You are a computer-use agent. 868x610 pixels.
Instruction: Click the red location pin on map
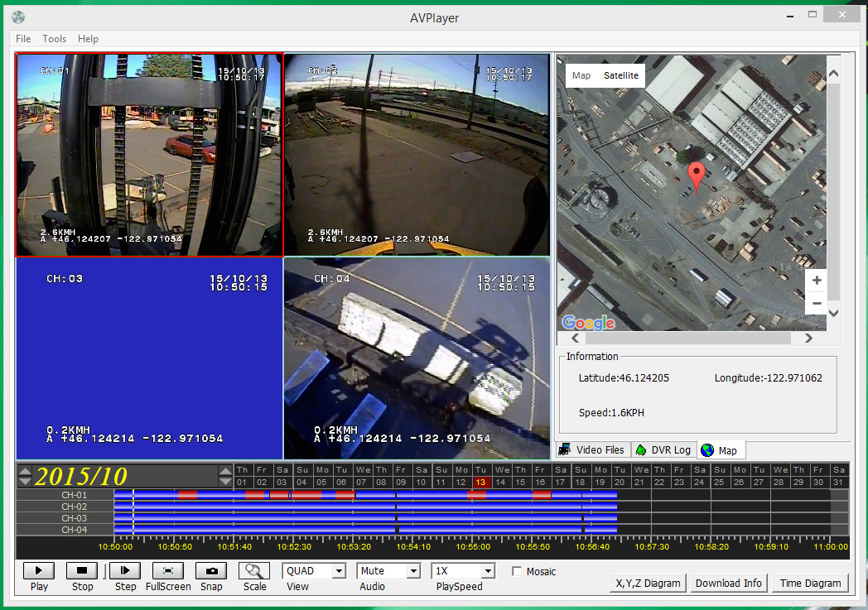(697, 175)
